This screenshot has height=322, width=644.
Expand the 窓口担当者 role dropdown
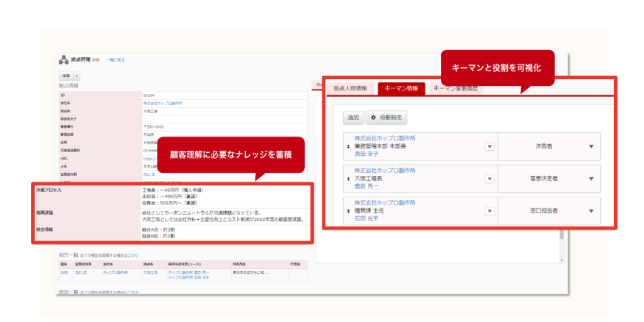tap(590, 211)
